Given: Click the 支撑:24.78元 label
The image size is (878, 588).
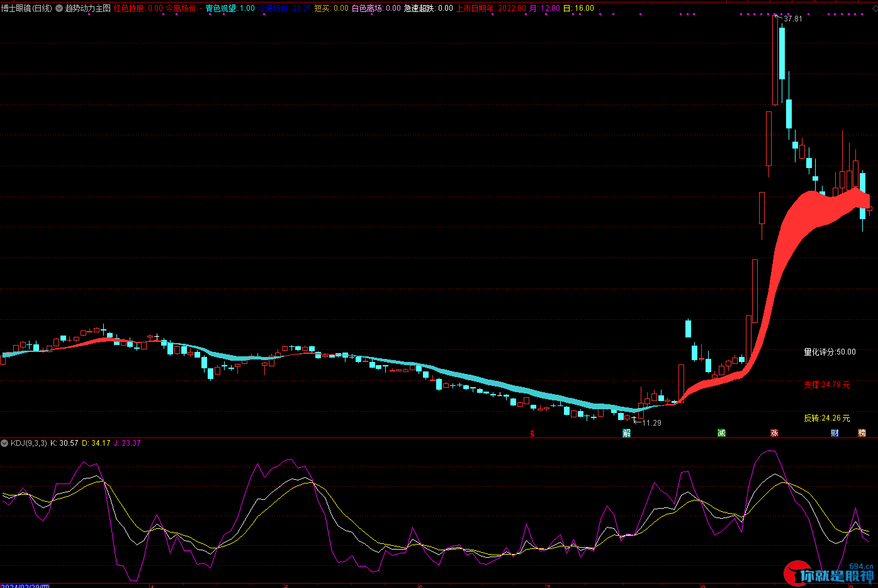Looking at the screenshot, I should tap(827, 385).
